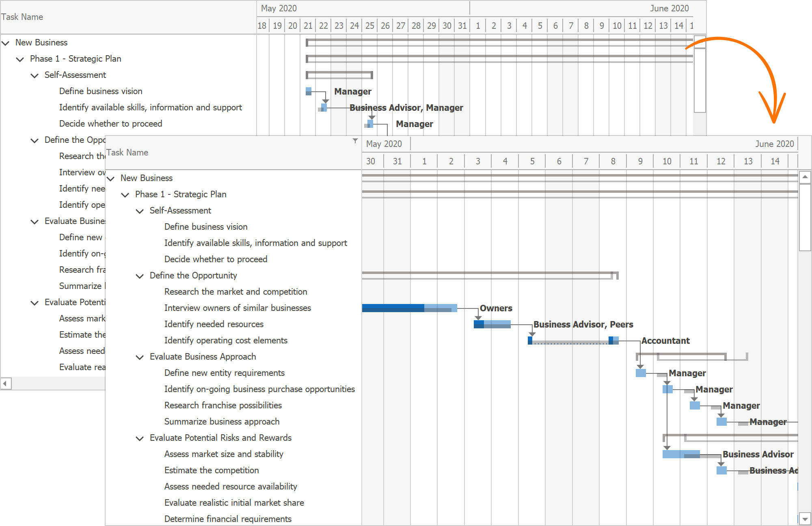Collapse Evaluate Potential Risks and Rewards group
Image resolution: width=812 pixels, height=526 pixels.
pos(140,438)
